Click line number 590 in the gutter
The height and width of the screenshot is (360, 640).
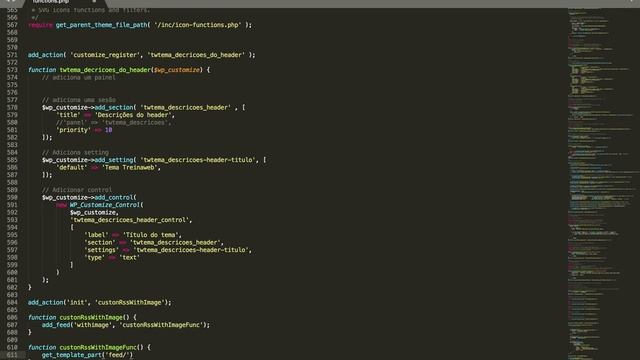click(12, 198)
